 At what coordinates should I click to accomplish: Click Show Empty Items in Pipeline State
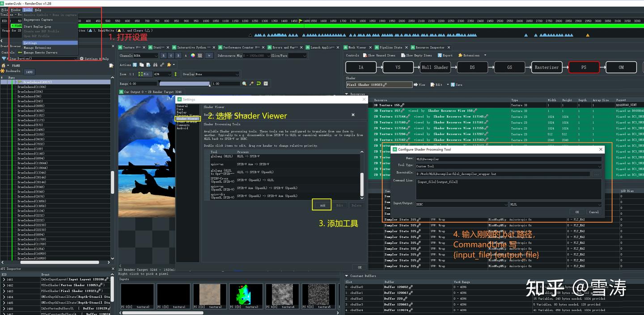click(x=416, y=55)
